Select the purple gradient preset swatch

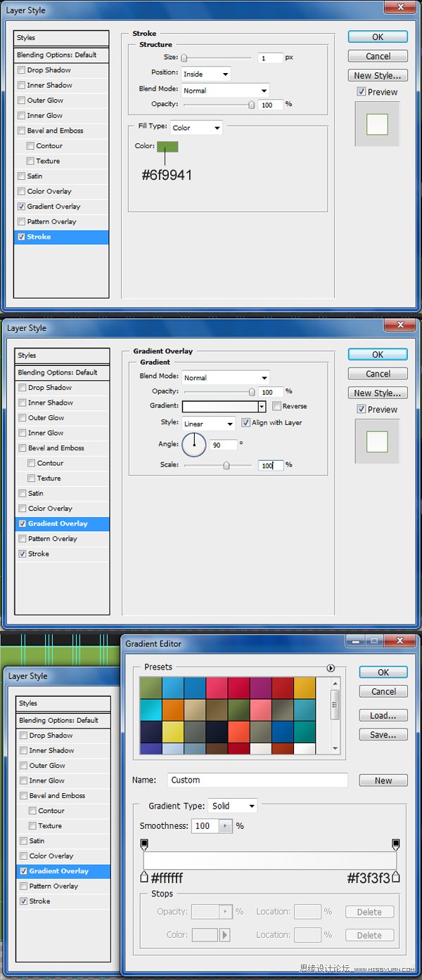[260, 688]
